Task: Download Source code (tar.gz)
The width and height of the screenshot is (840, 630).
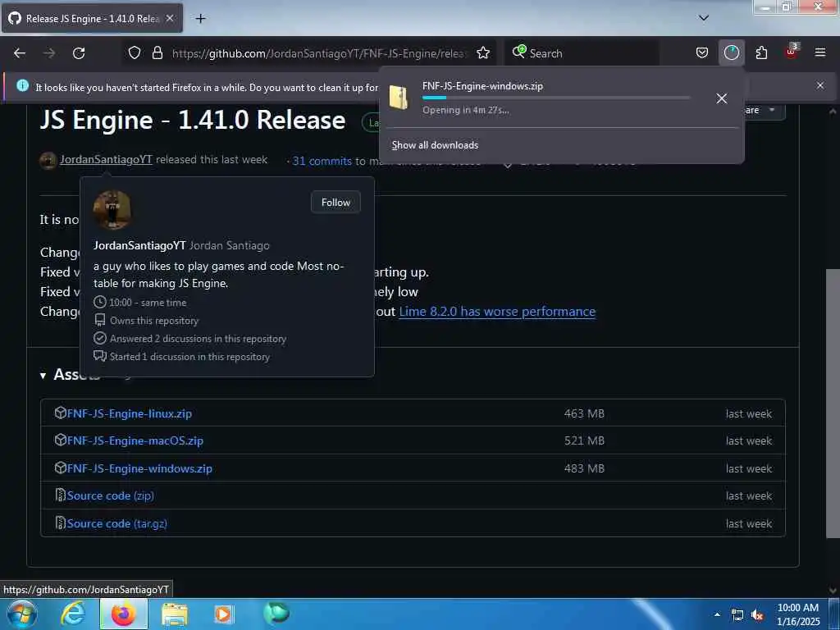Action: [116, 524]
